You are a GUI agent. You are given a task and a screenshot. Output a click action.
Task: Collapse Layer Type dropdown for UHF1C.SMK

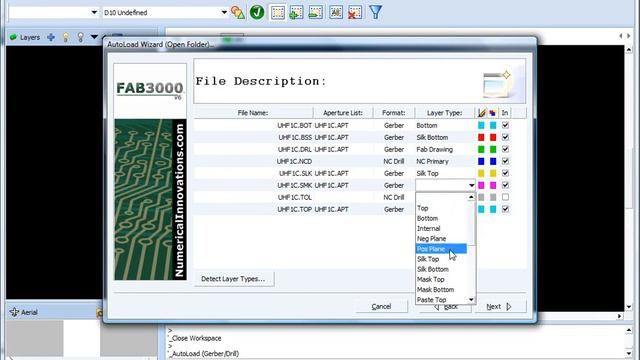pyautogui.click(x=471, y=185)
